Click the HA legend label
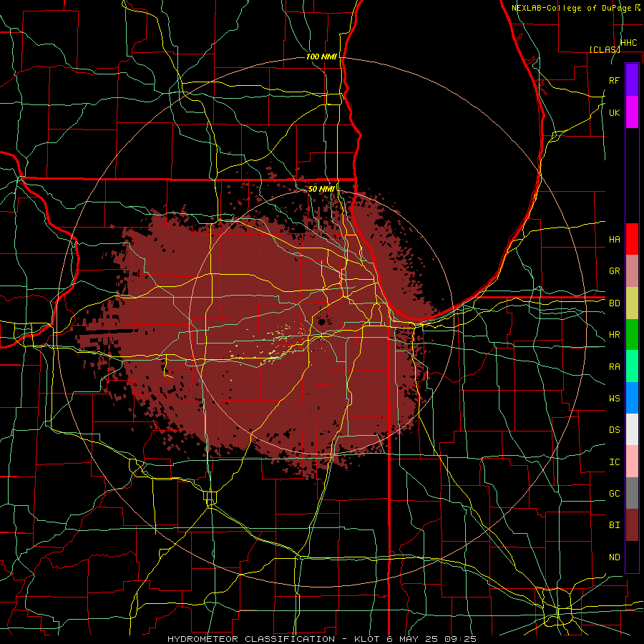 [x=615, y=240]
